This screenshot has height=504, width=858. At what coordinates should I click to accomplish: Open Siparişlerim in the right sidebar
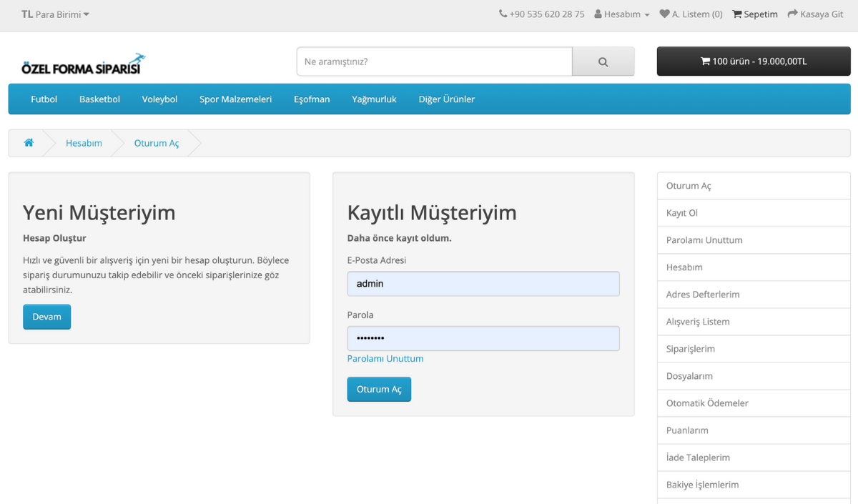tap(690, 349)
